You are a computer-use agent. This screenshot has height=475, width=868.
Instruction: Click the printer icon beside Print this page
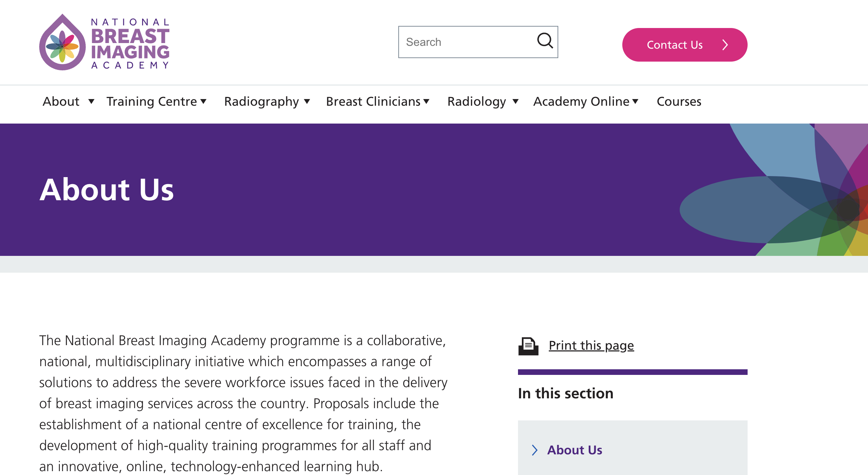(528, 346)
